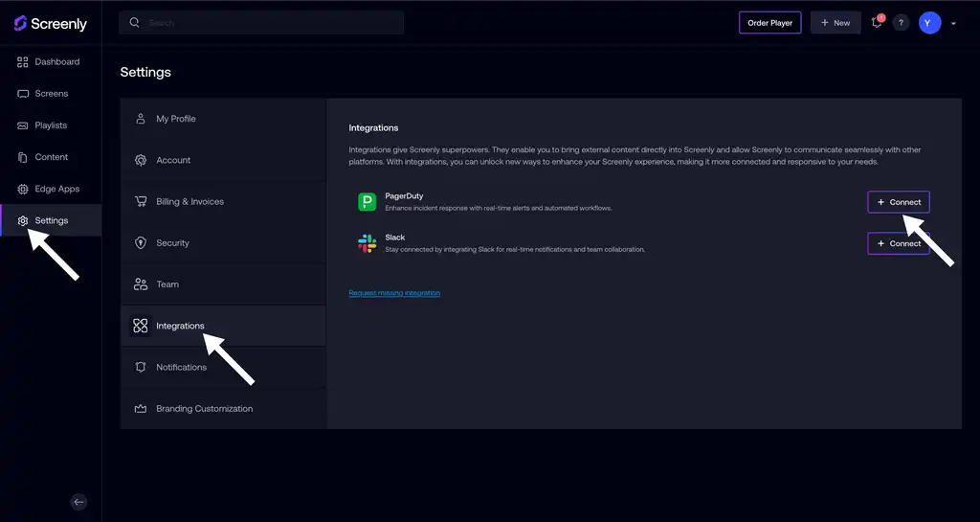Image resolution: width=980 pixels, height=522 pixels.
Task: Click the Billing & Invoices cart icon
Action: pos(141,201)
